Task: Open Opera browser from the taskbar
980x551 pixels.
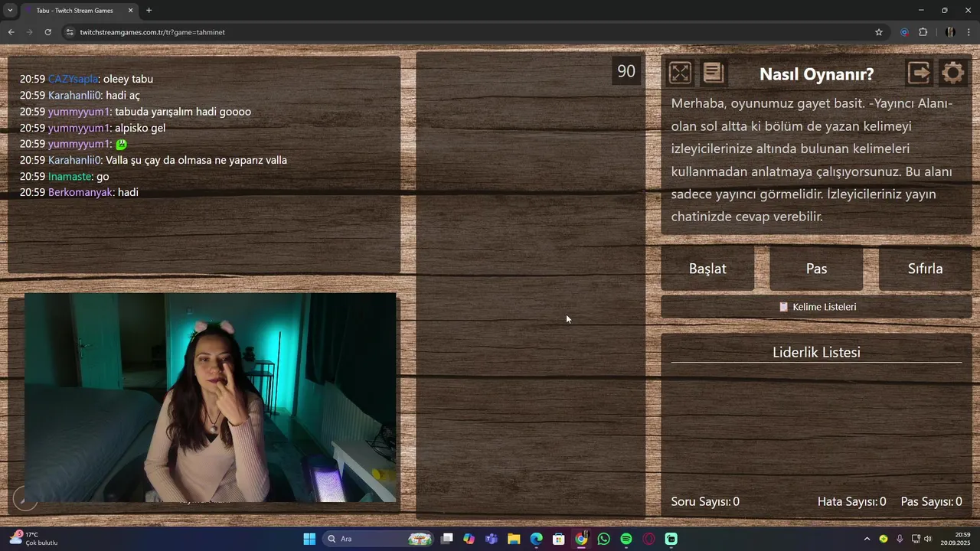Action: (x=649, y=539)
